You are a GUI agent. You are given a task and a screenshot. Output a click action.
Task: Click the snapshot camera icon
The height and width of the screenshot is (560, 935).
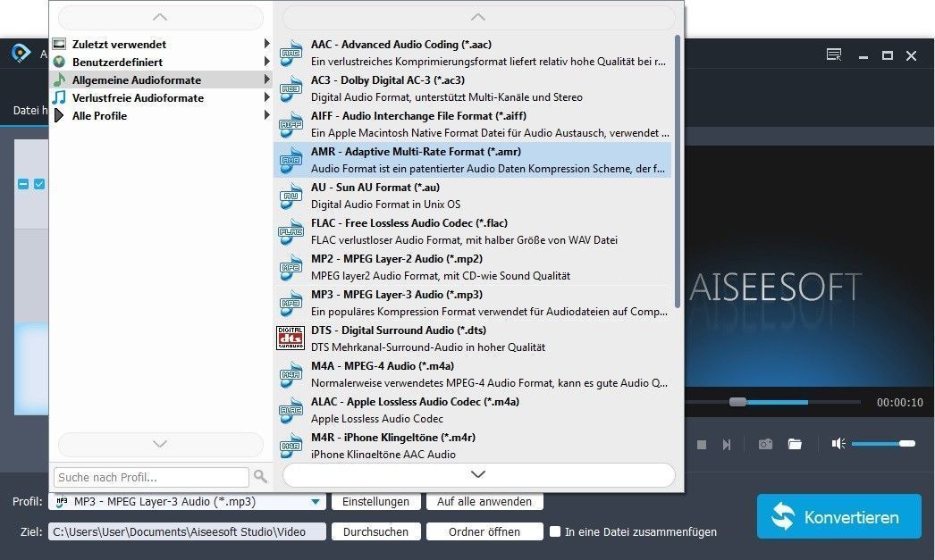click(x=765, y=444)
